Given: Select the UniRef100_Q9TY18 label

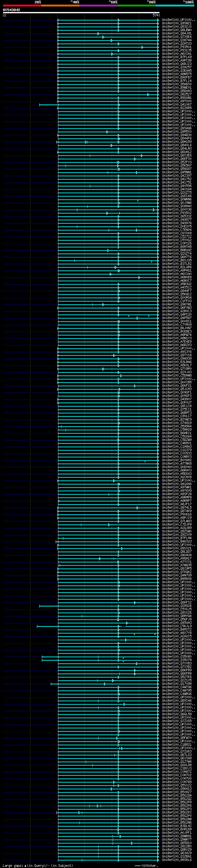Looking at the screenshot, I should [176, 355].
